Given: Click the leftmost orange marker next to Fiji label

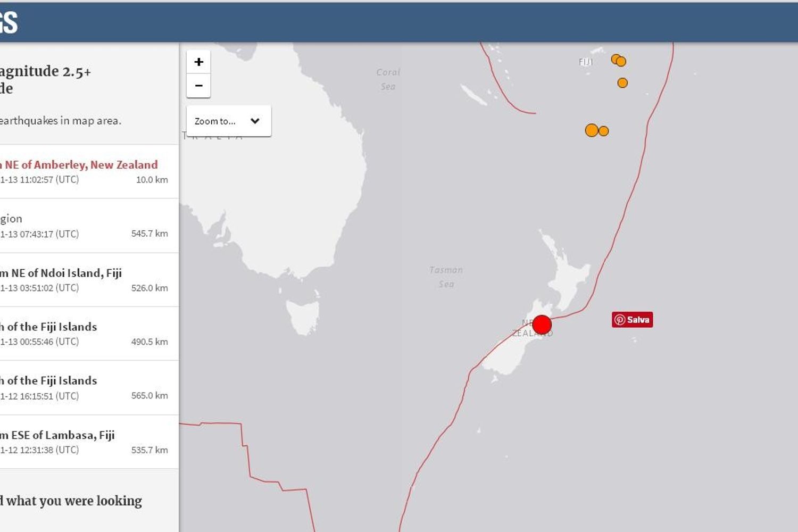Looking at the screenshot, I should pos(616,59).
